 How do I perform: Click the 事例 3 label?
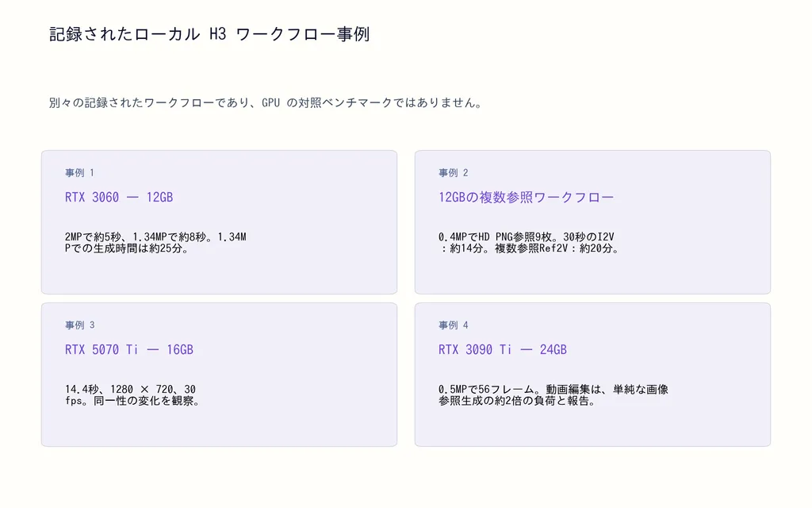(80, 325)
